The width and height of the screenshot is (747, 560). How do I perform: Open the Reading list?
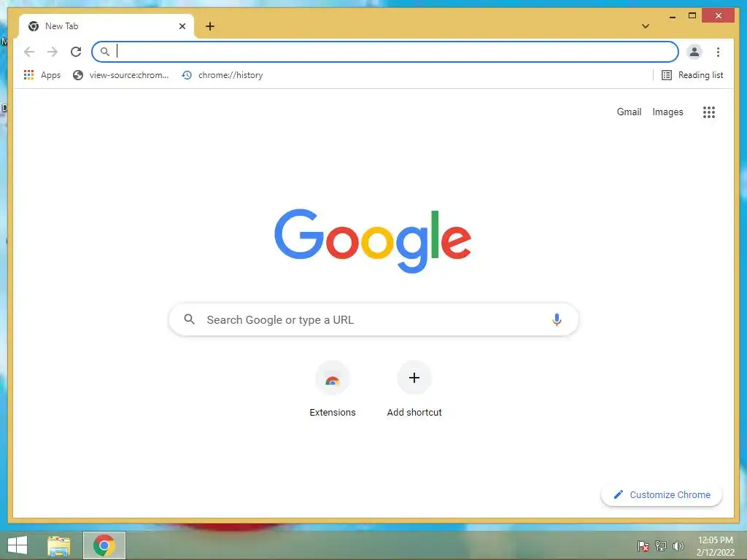pyautogui.click(x=692, y=75)
